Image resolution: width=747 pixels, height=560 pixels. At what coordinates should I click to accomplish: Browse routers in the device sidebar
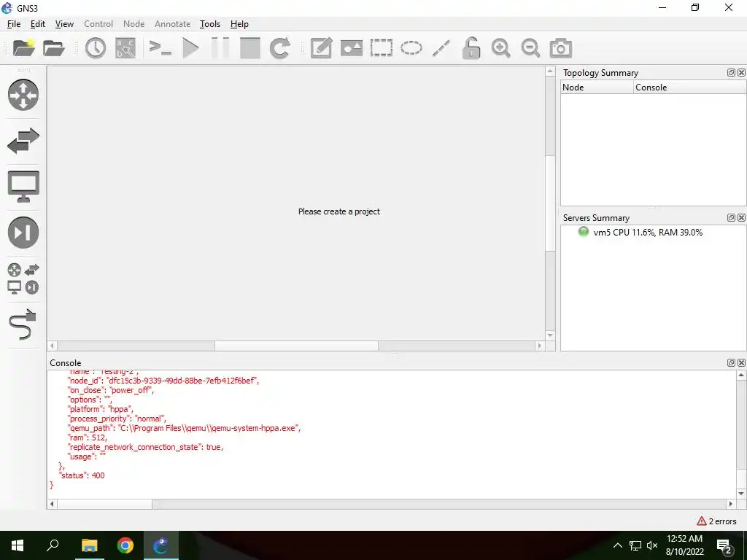23,95
